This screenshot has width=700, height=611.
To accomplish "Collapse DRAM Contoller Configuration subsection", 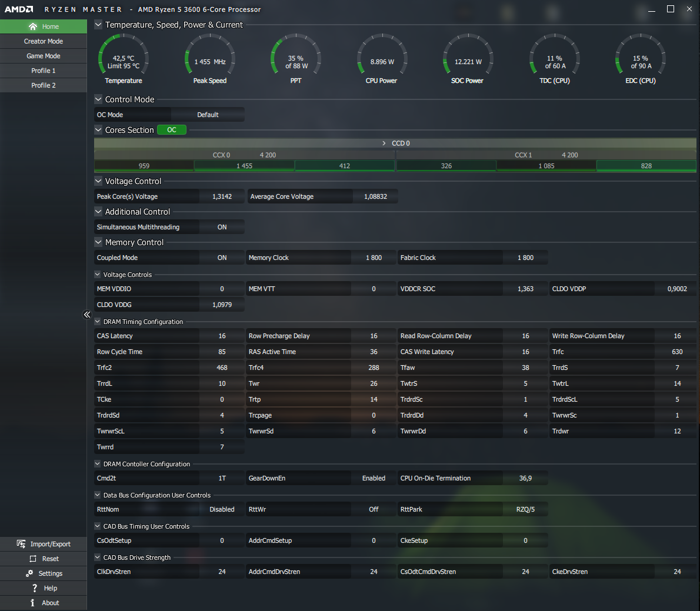I will coord(97,464).
